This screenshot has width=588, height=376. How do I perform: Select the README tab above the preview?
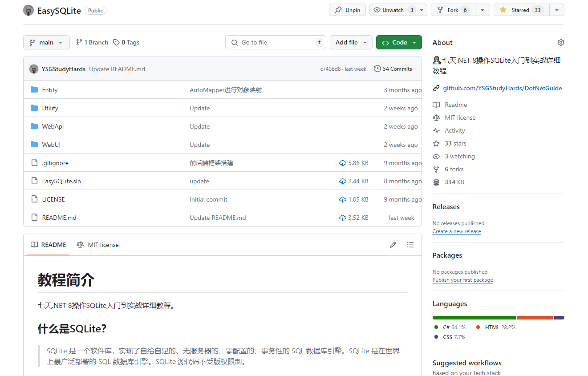[48, 245]
